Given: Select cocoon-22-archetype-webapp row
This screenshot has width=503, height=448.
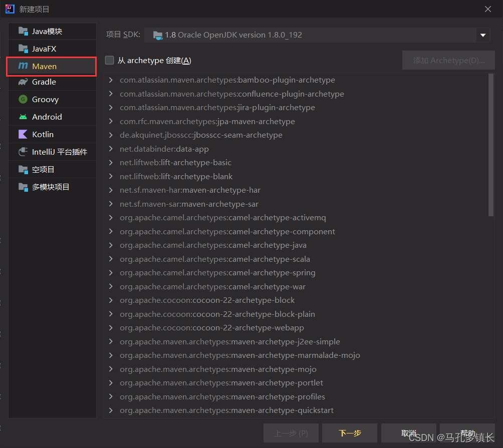Looking at the screenshot, I should pos(296,328).
